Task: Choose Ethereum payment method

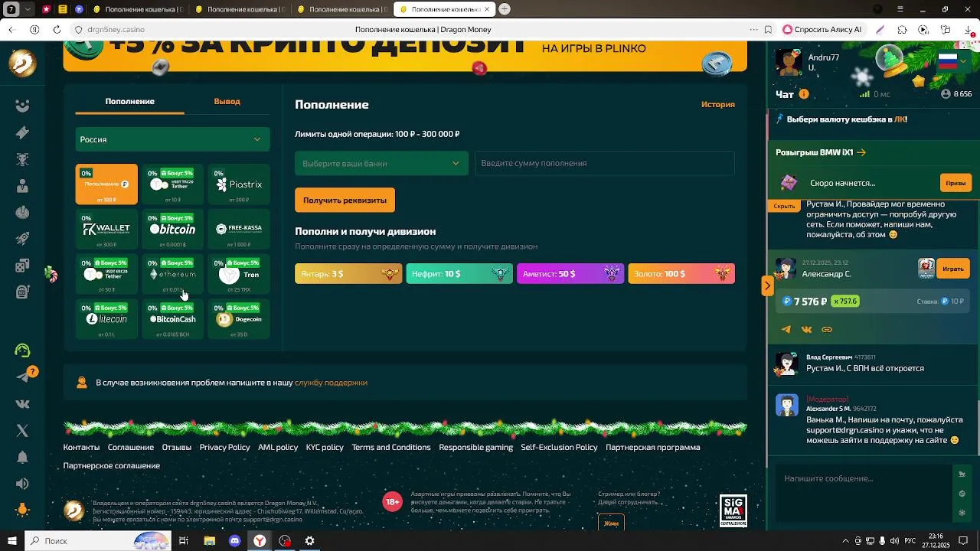Action: click(x=173, y=274)
